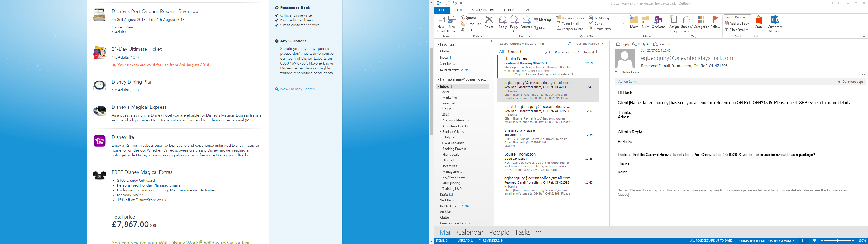The image size is (868, 244).
Task: Click the zoom in plus button
Action: [x=853, y=241]
